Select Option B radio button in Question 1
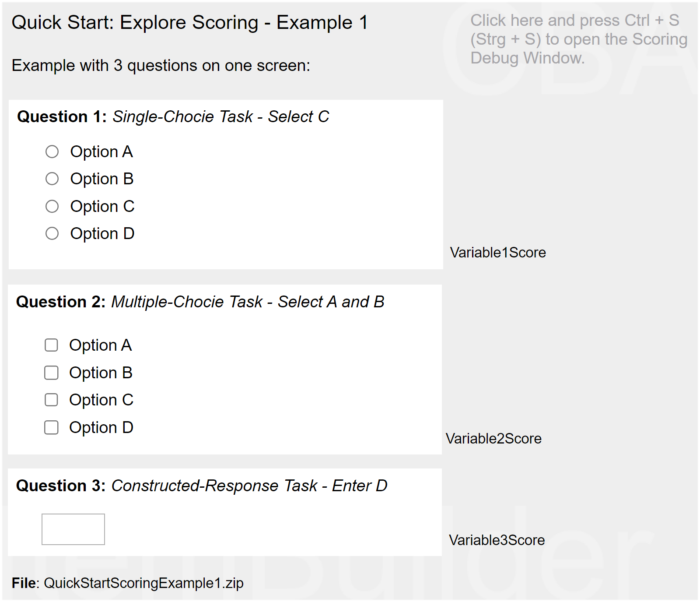700x602 pixels. click(x=52, y=179)
